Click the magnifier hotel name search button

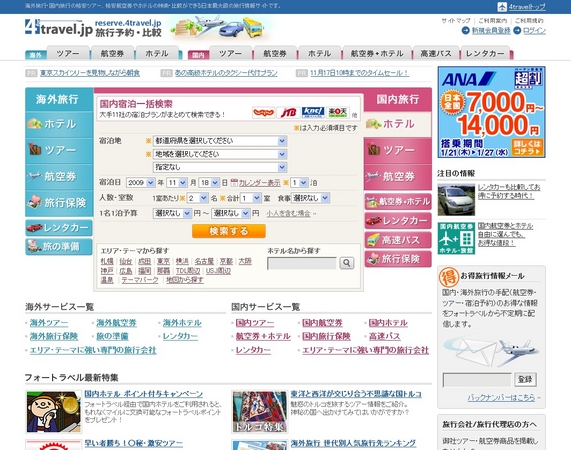tap(347, 262)
